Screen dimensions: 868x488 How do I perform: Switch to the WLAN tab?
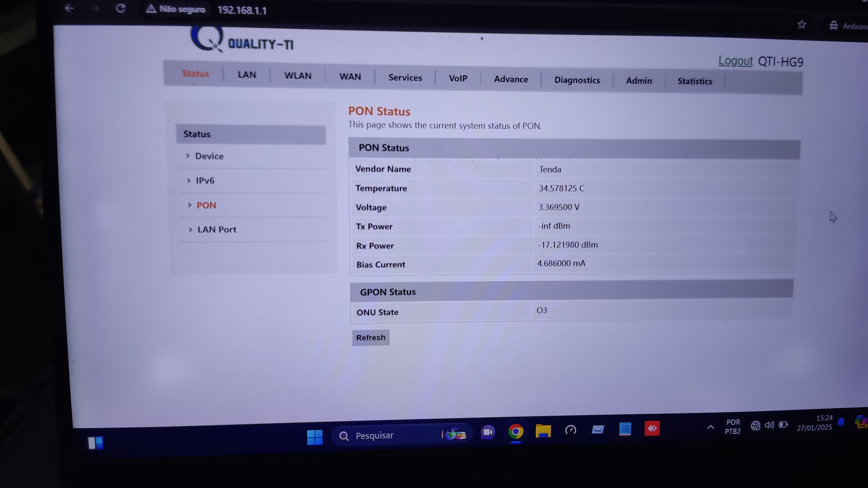pyautogui.click(x=298, y=76)
